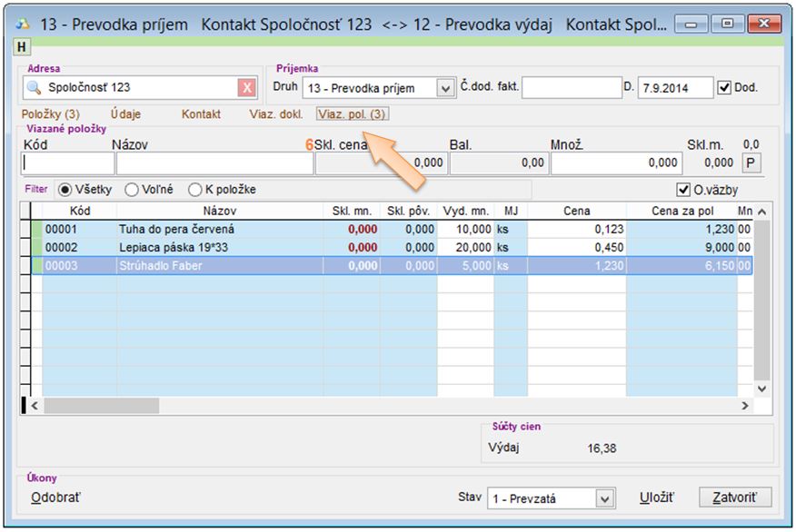Click the application icon in the title bar
This screenshot has width=796, height=532.
click(23, 25)
